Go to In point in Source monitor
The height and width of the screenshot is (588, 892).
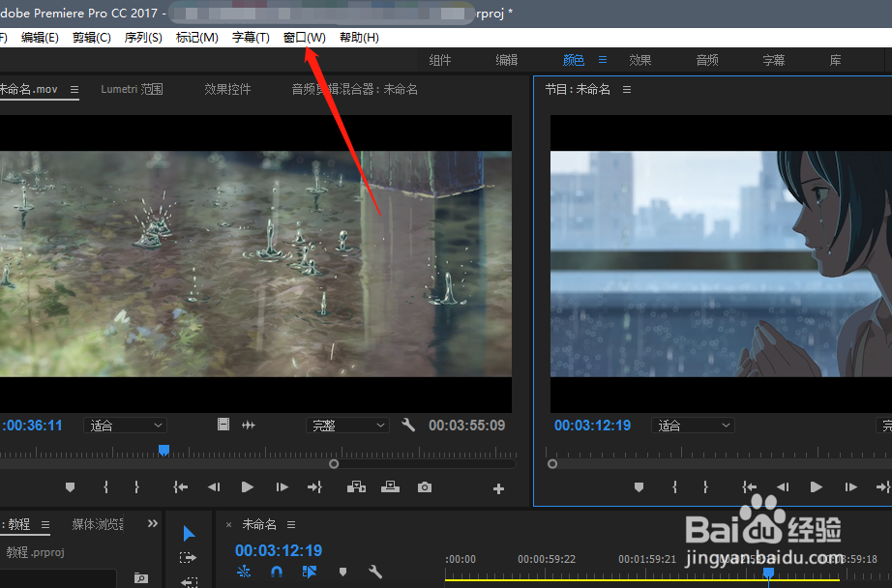click(x=180, y=487)
